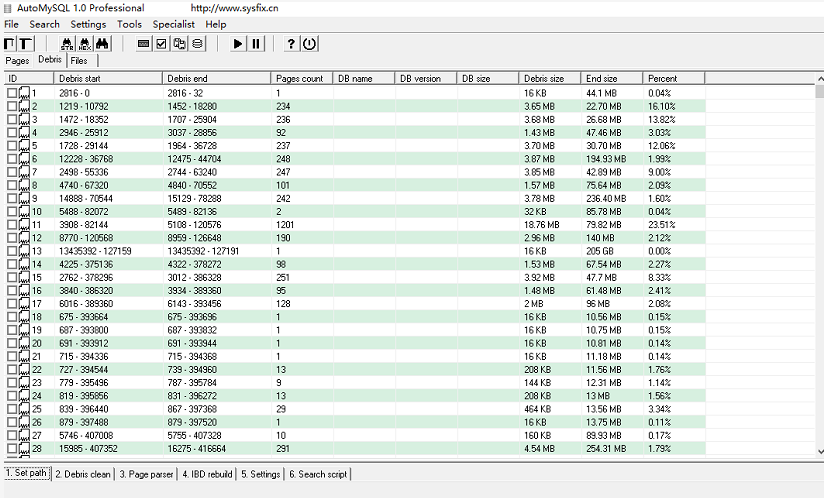Sort by the Debris start column header

(x=108, y=78)
